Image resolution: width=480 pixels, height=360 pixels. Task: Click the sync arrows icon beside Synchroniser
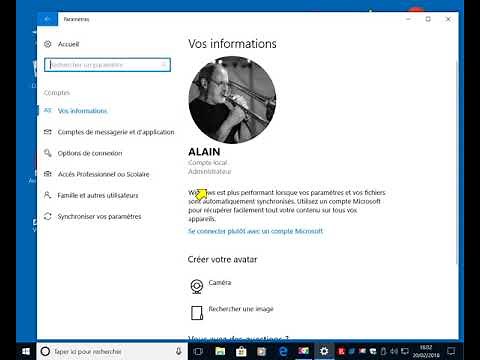pos(48,216)
